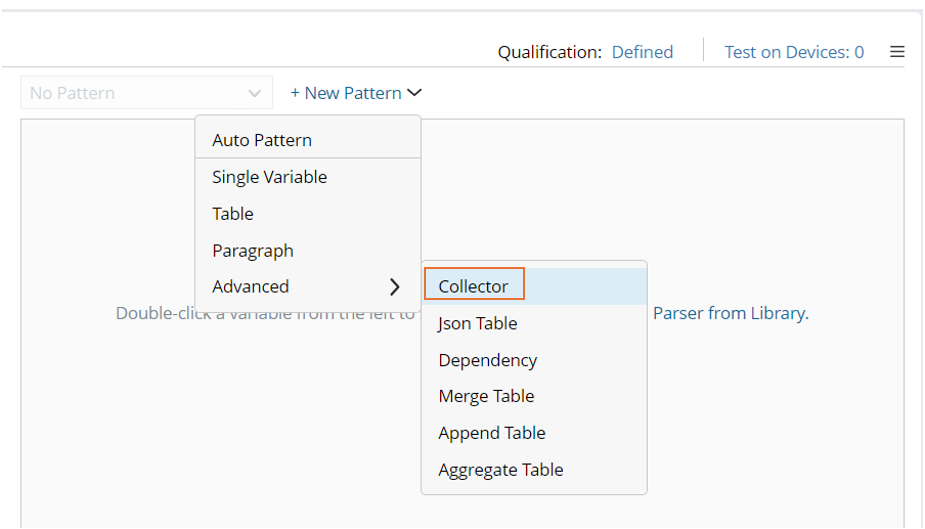Open the Defined qualification link

[x=642, y=52]
